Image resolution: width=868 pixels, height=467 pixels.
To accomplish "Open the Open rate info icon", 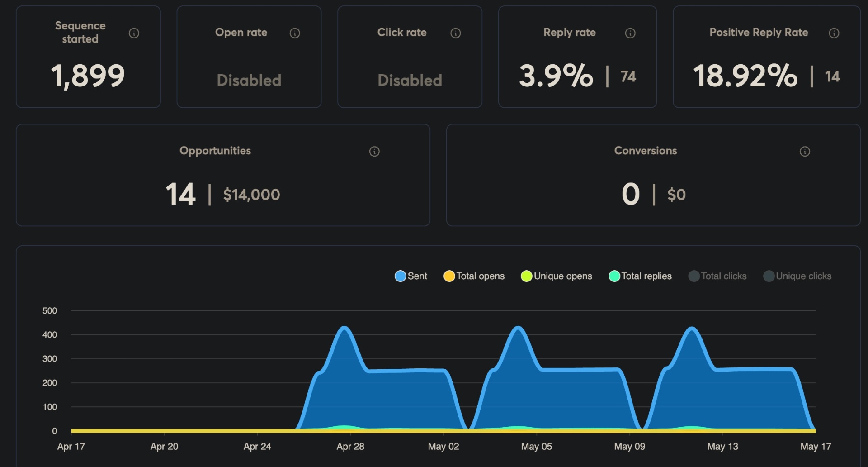I will tap(295, 33).
